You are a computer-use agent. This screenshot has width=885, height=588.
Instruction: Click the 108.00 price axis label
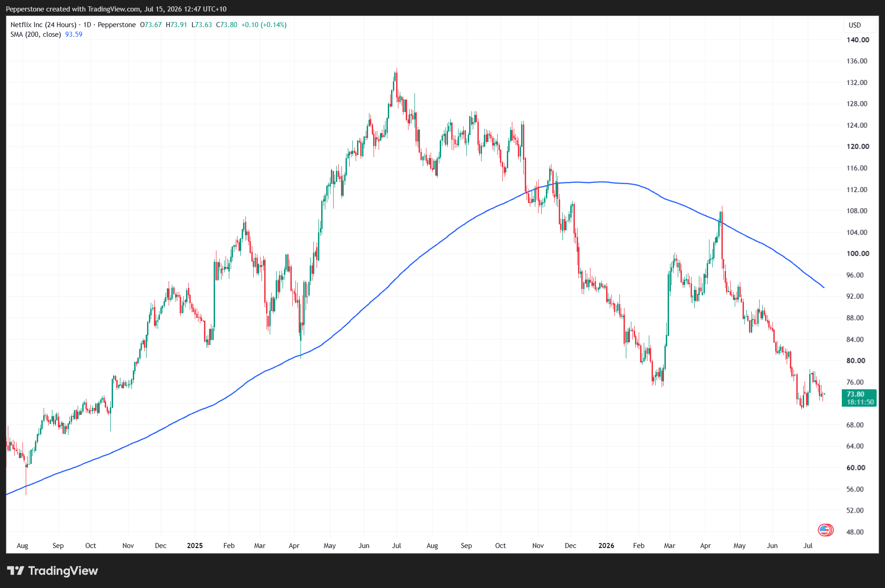[857, 211]
